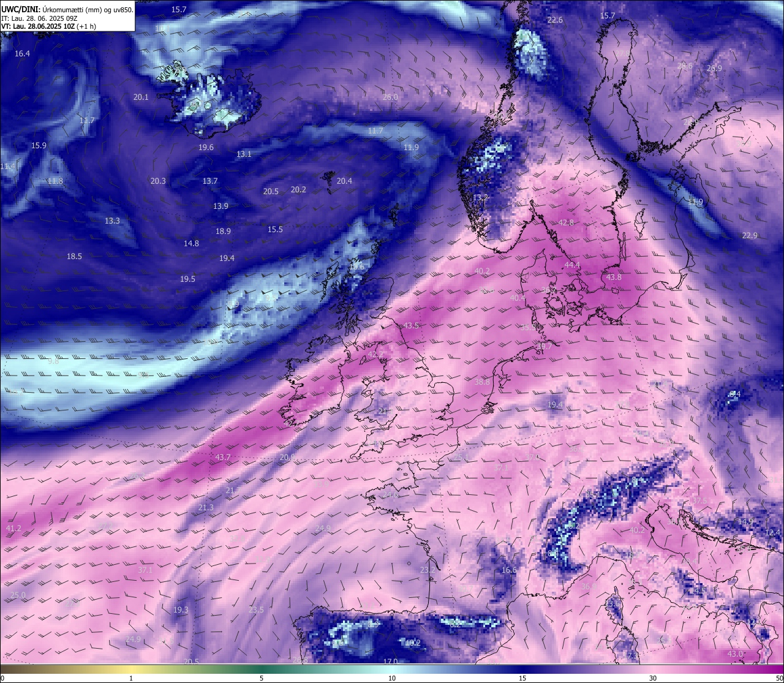Click the 23.2 value over western France
Image resolution: width=784 pixels, height=683 pixels.
(x=428, y=570)
